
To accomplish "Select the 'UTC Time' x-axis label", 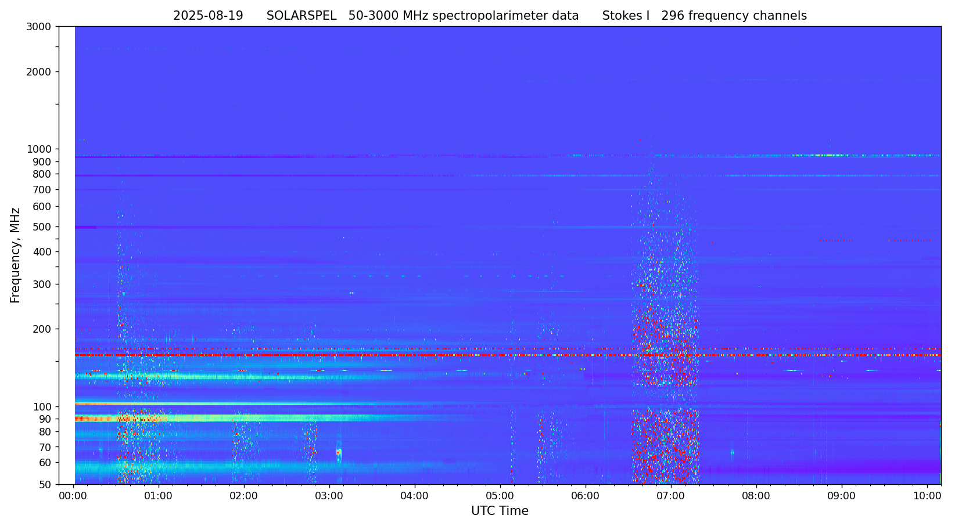I will 500,511.
